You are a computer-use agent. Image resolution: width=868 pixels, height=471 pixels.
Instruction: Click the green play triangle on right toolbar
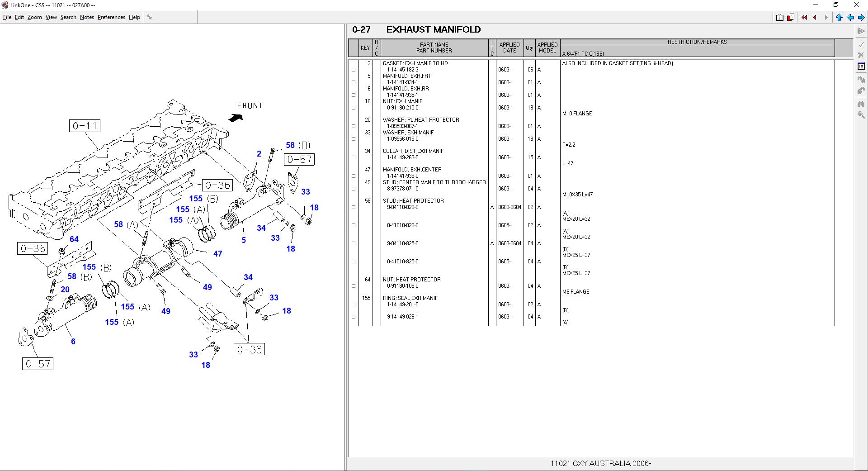click(861, 31)
